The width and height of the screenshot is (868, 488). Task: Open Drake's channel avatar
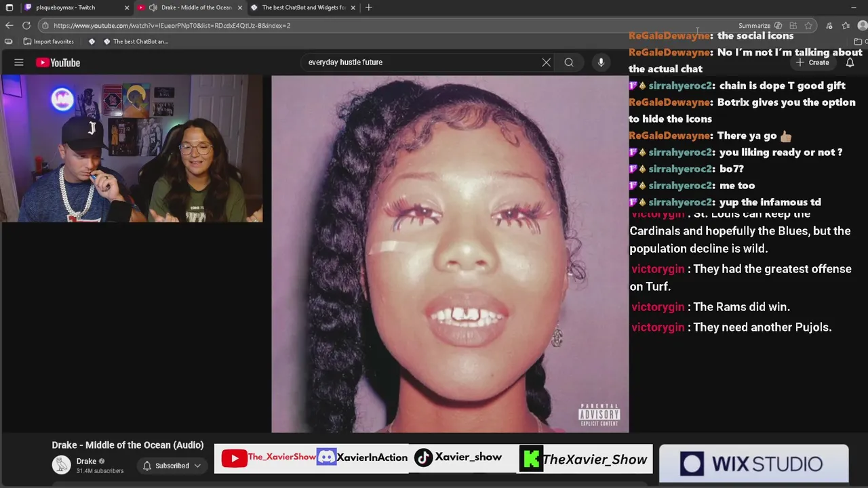(62, 464)
